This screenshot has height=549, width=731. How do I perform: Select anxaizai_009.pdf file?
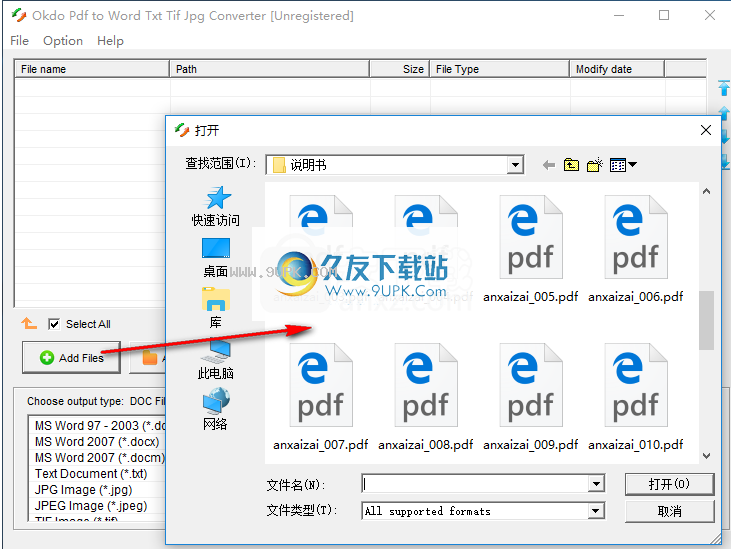coord(531,398)
